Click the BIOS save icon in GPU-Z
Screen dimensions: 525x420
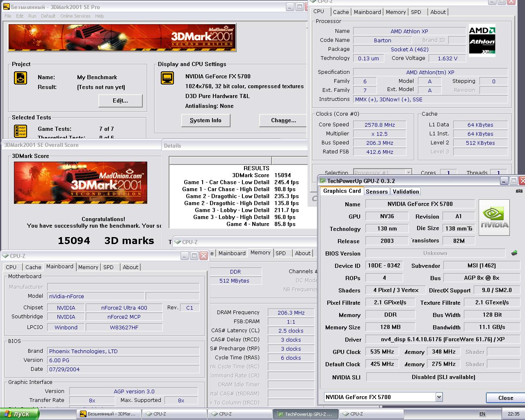(x=514, y=253)
